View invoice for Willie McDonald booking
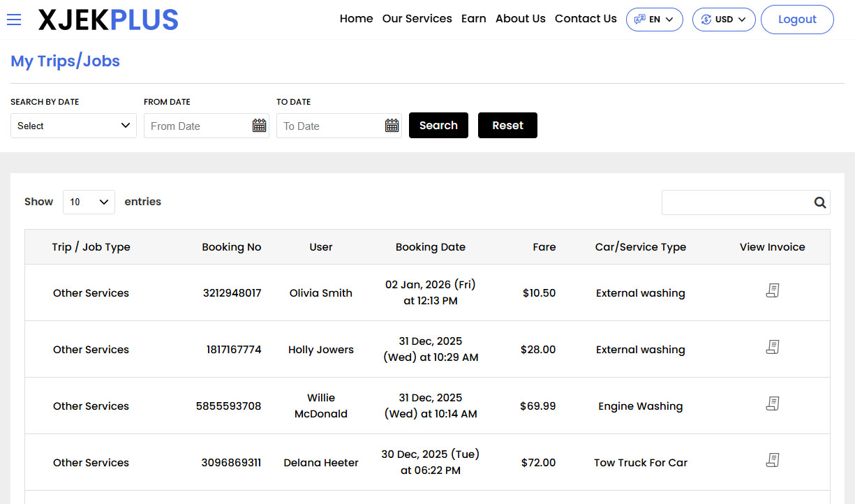This screenshot has width=855, height=504. pos(772,404)
